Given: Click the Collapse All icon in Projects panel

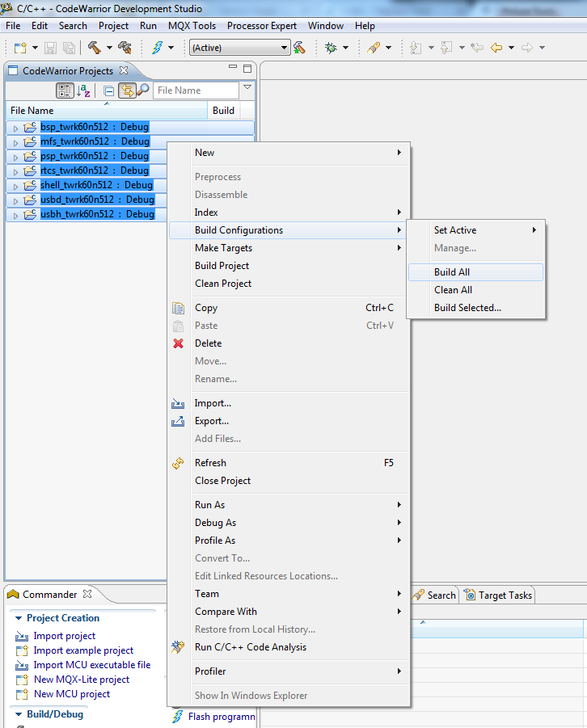Looking at the screenshot, I should pos(108,90).
